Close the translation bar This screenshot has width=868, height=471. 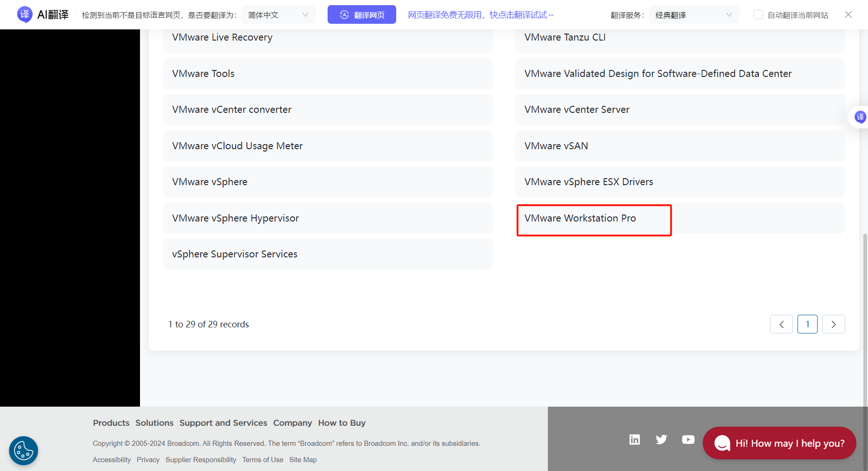(x=848, y=14)
